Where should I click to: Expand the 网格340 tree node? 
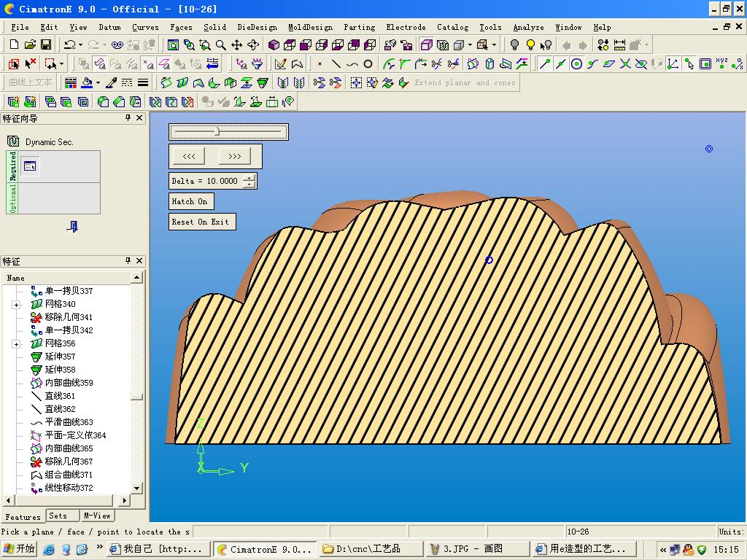(x=16, y=305)
